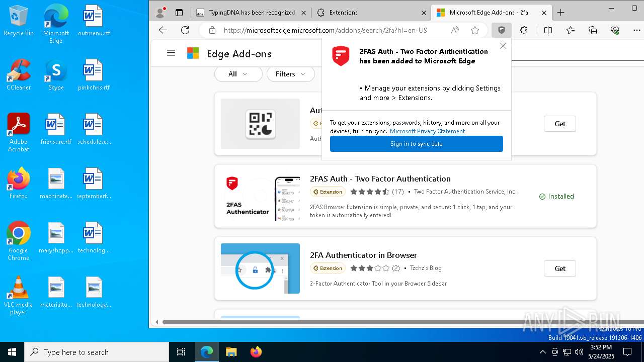Open Browser essentials heart icon
644x362 pixels.
(x=615, y=30)
